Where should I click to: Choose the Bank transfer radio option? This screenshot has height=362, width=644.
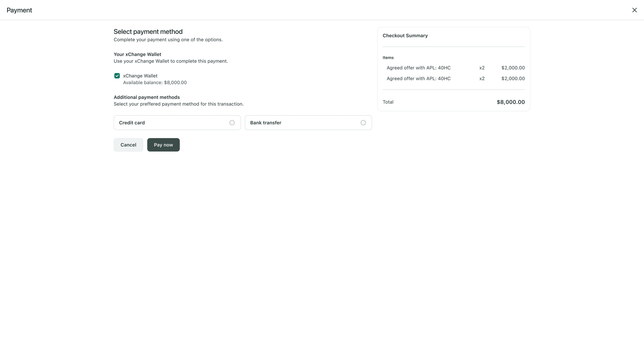(x=363, y=123)
